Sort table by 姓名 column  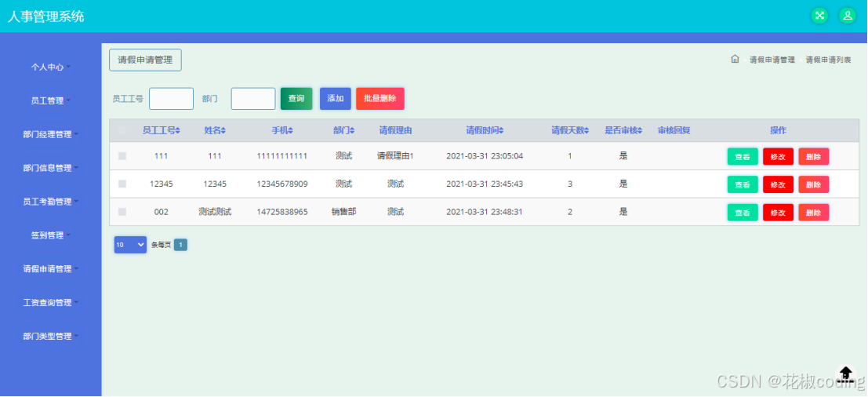(215, 131)
